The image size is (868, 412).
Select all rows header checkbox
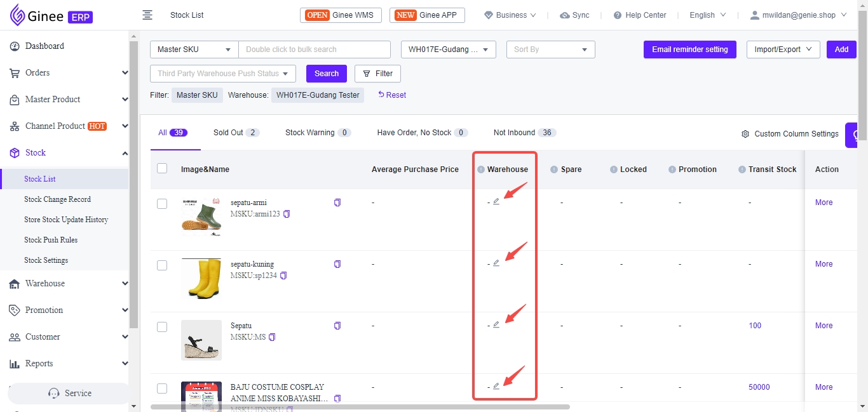162,168
